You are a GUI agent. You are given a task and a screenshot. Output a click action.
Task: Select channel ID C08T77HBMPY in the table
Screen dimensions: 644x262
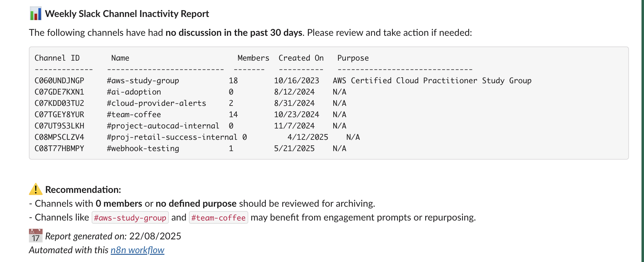click(59, 149)
